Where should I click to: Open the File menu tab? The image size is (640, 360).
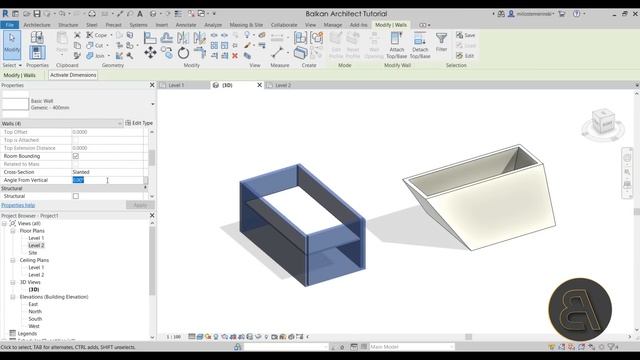9,25
